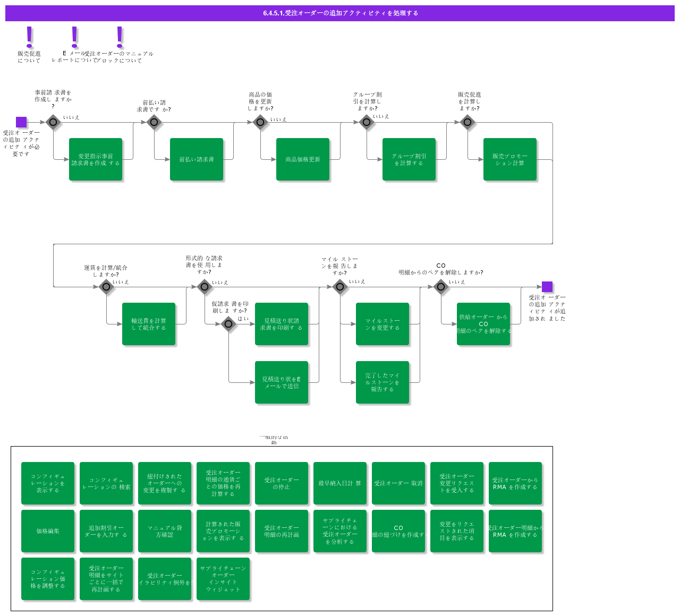Open the CO明細の紐づけを作成する box
This screenshot has height=616, width=680.
tap(398, 531)
